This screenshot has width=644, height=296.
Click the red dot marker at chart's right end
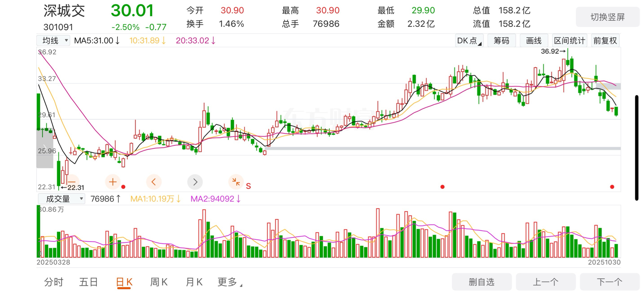click(x=612, y=187)
